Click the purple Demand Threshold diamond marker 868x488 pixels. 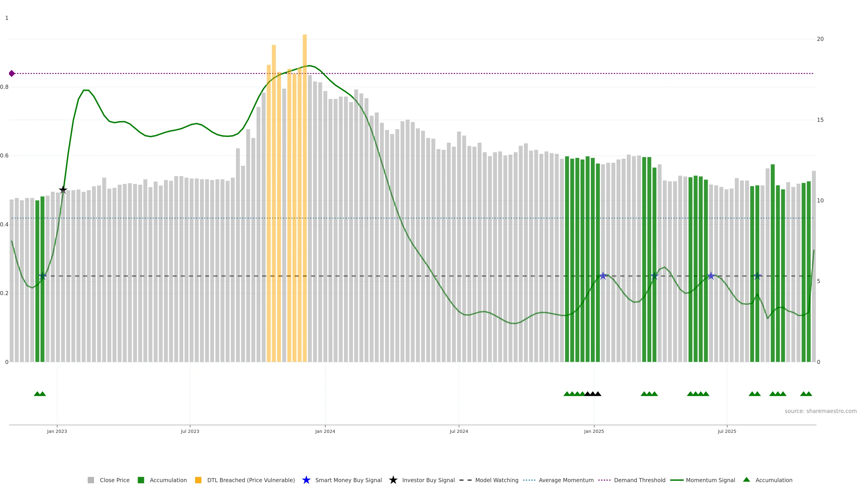point(12,73)
